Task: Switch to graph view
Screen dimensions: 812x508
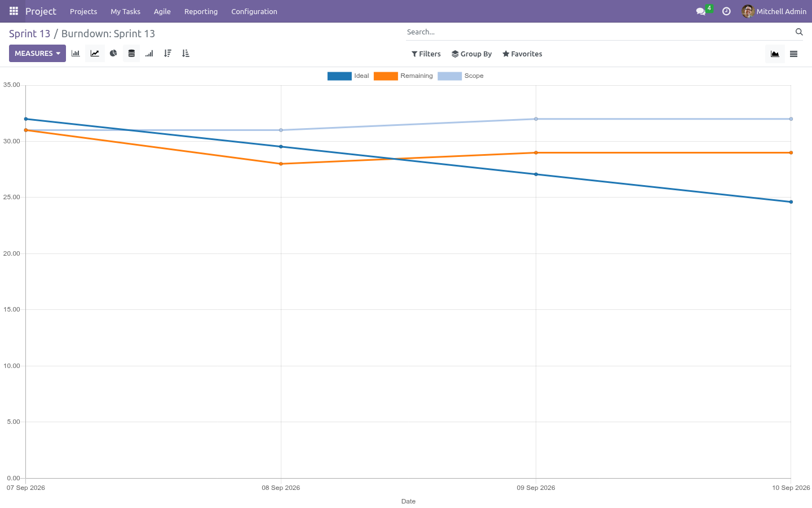Action: tap(775, 54)
